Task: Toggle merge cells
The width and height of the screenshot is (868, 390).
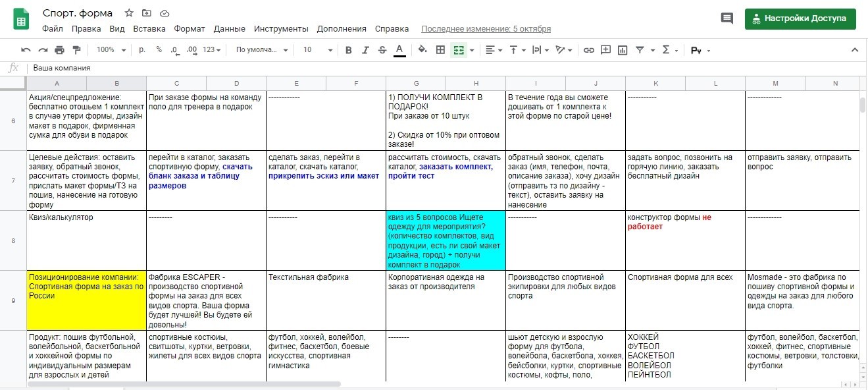Action: [459, 50]
